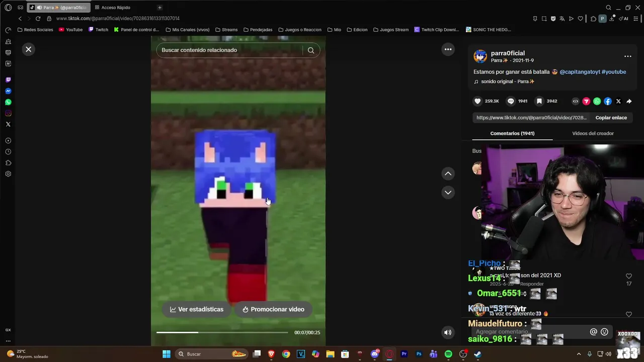Click Copiar enlace button
The image size is (644, 362).
[x=611, y=118]
